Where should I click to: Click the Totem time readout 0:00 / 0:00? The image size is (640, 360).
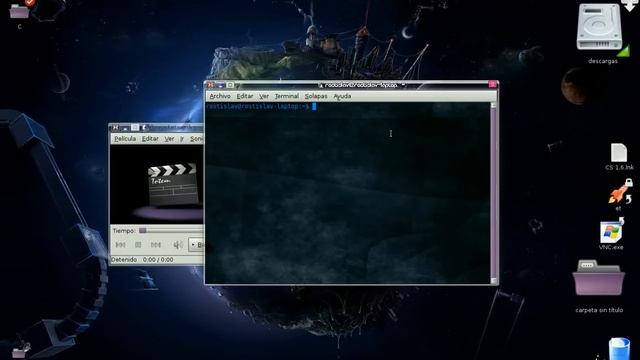tap(158, 260)
